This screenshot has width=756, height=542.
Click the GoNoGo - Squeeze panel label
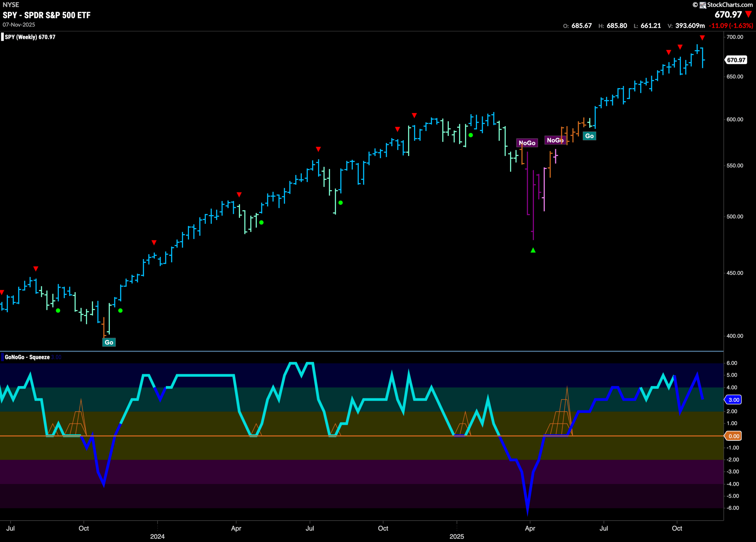coord(27,357)
